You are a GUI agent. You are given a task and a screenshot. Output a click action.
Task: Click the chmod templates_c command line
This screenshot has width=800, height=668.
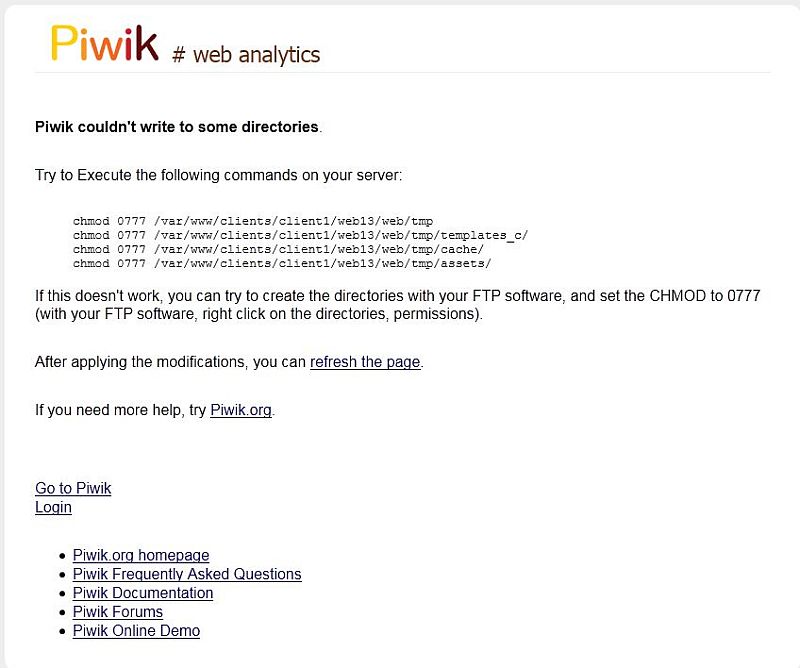click(300, 235)
